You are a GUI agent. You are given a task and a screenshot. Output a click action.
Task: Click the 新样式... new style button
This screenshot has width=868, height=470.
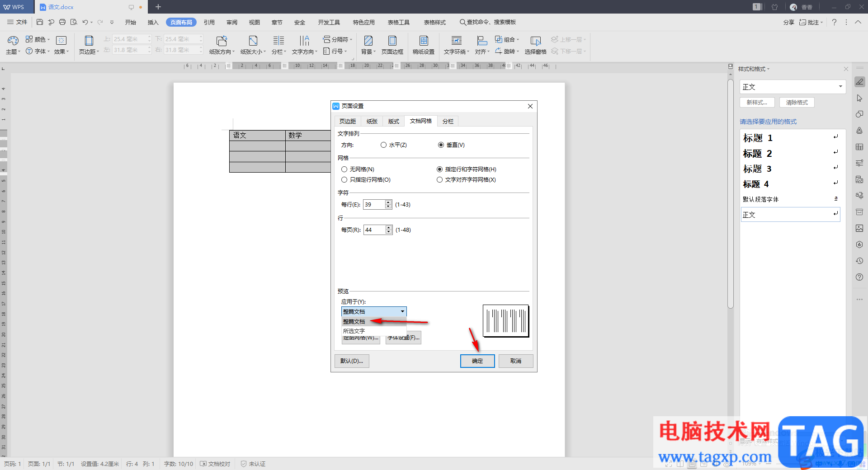point(757,103)
